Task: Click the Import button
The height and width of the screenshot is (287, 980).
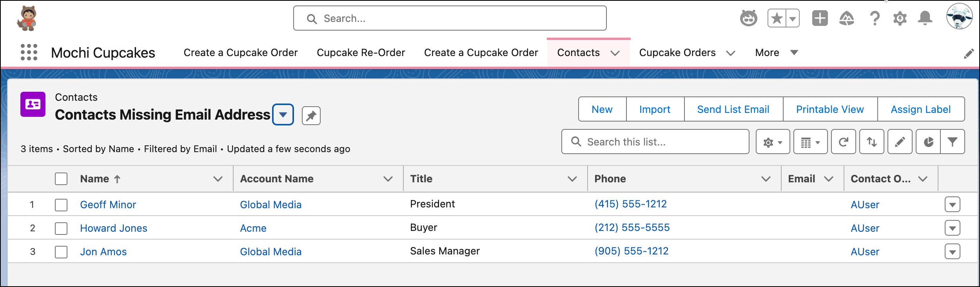Action: click(x=655, y=109)
